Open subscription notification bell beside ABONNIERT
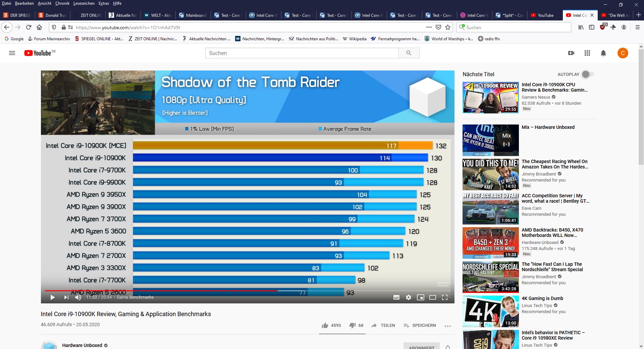Image resolution: width=644 pixels, height=349 pixels. [x=448, y=347]
